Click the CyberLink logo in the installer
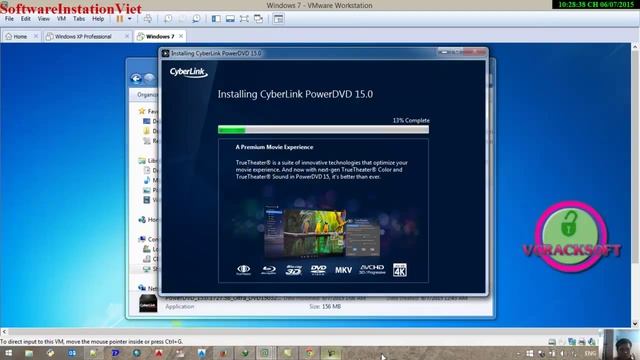 188,73
